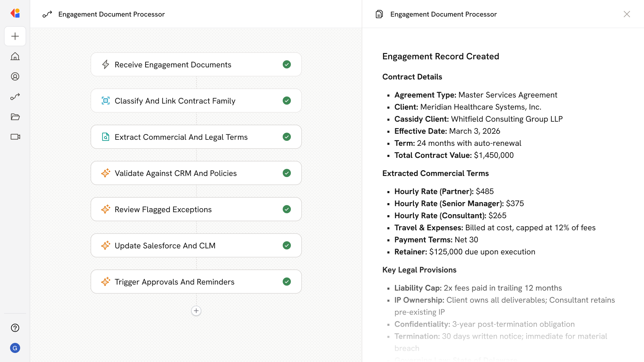The width and height of the screenshot is (644, 362).
Task: Open the user profile icon in sidebar
Action: 15,76
